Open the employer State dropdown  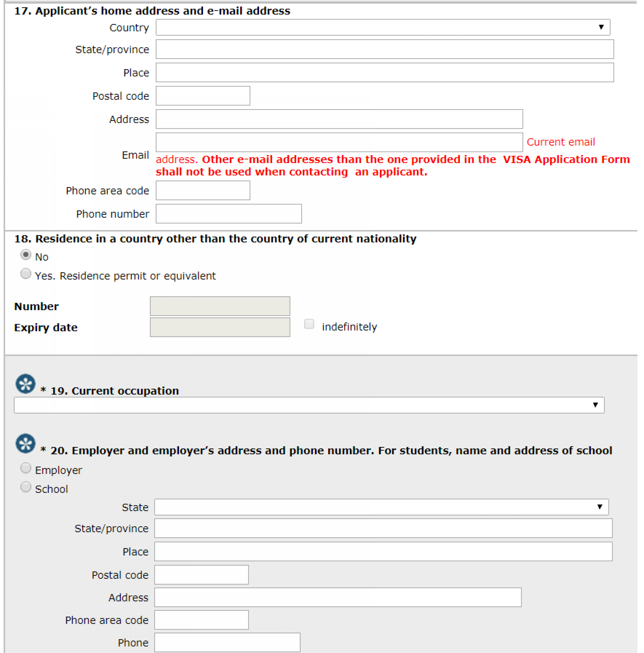click(381, 507)
